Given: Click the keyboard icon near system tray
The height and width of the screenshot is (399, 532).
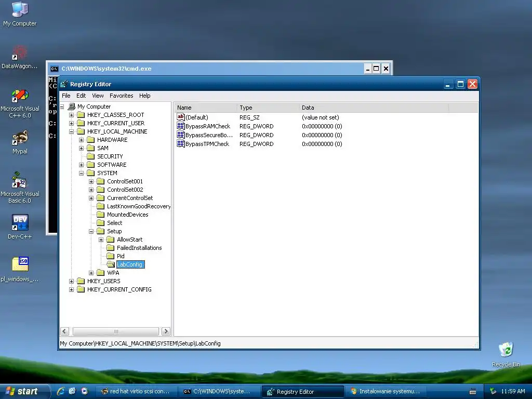Looking at the screenshot, I should pos(473,392).
